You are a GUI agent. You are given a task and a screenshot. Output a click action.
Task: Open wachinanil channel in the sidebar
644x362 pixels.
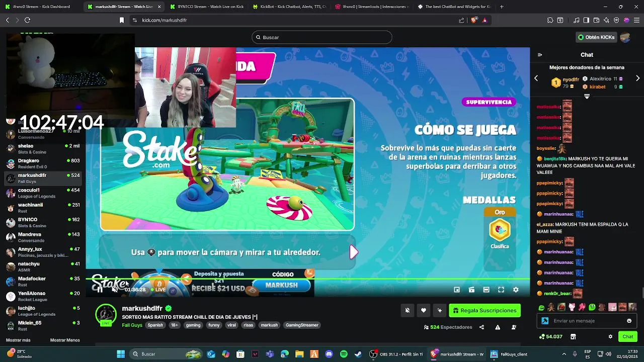tap(43, 208)
